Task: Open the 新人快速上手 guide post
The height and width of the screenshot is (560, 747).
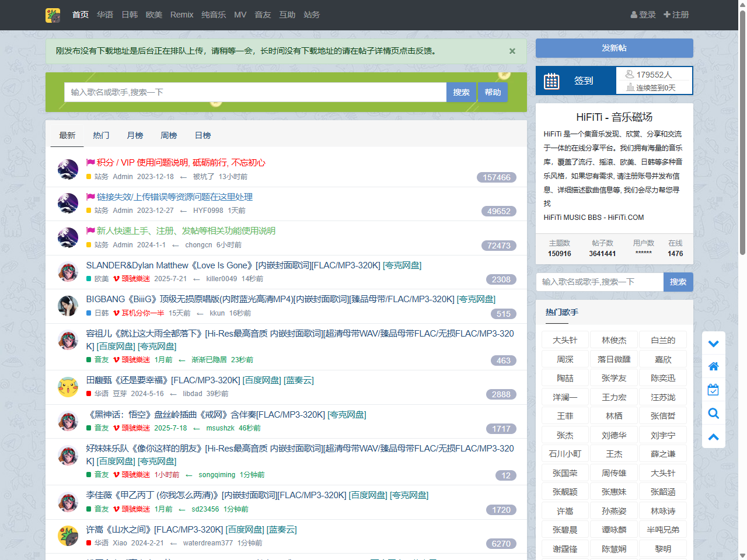Action: [x=186, y=231]
